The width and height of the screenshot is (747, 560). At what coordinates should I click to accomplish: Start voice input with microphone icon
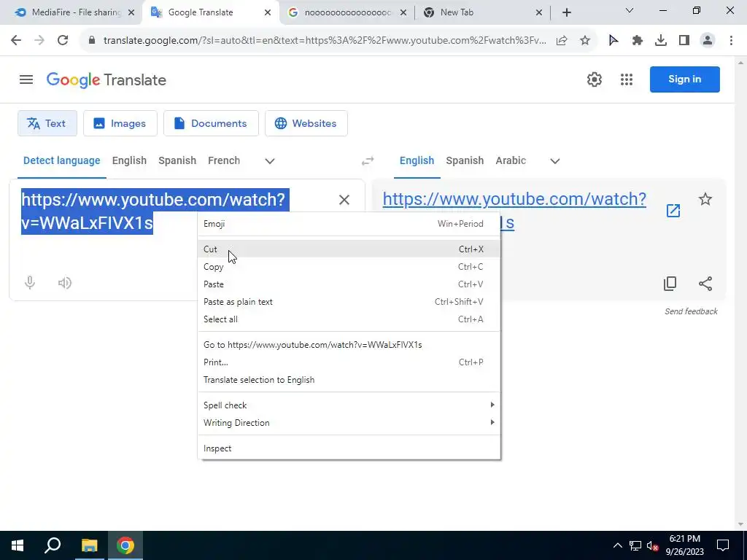29,283
